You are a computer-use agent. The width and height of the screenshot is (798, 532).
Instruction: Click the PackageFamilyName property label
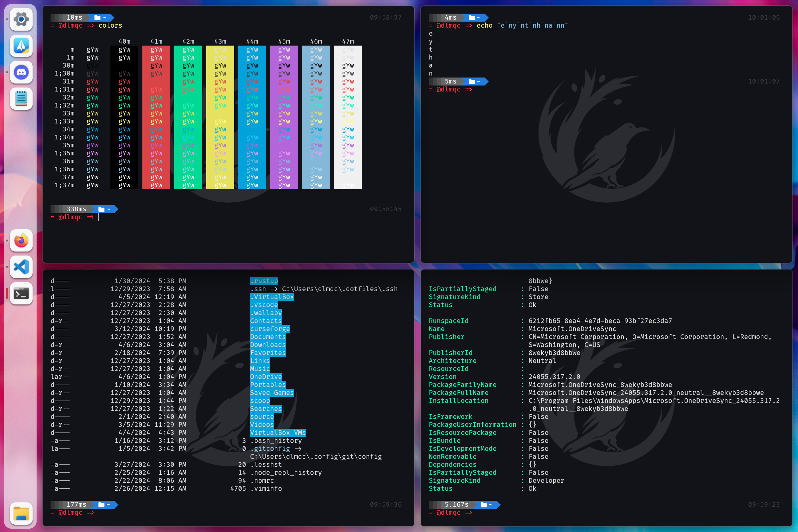click(x=462, y=385)
